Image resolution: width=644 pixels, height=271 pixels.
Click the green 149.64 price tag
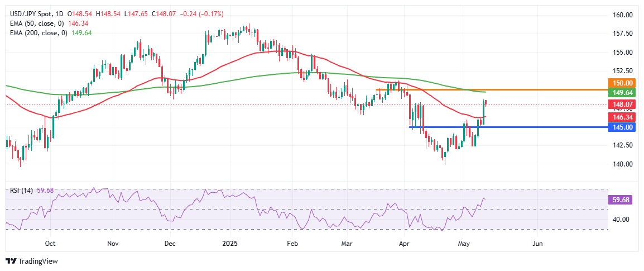(620, 92)
